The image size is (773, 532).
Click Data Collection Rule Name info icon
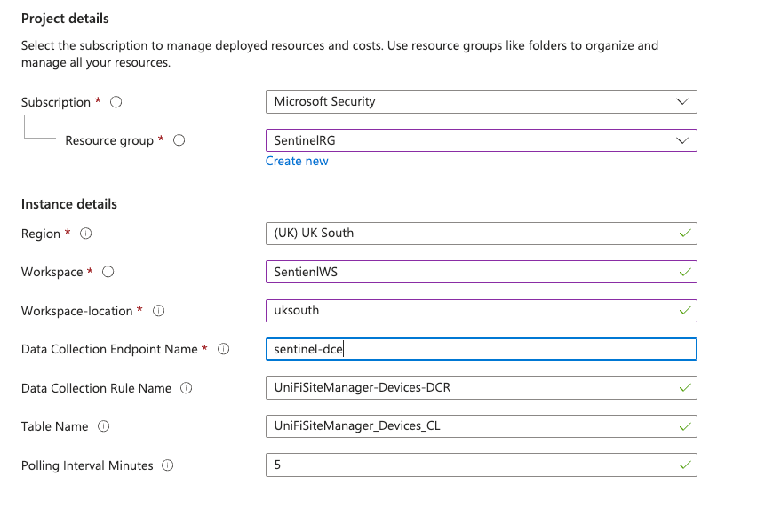(x=186, y=388)
